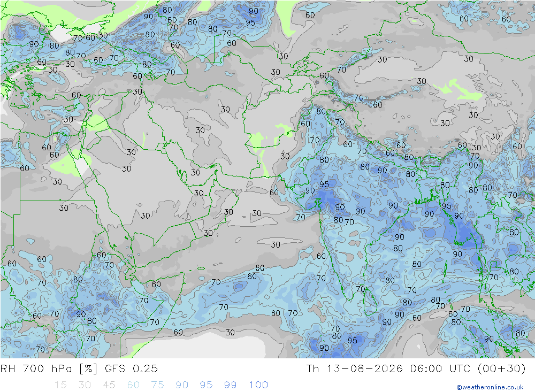Click the 'RH 700 hPa [%]' title text
The image size is (535, 392).
click(49, 369)
